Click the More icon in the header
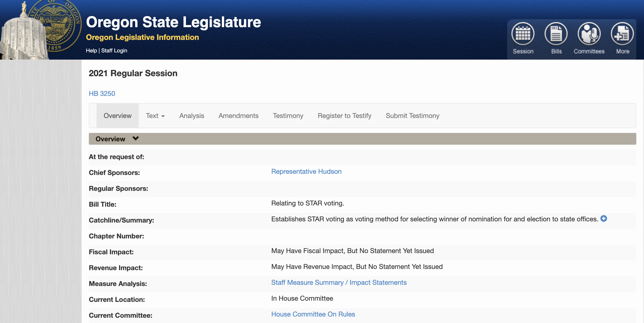 (x=622, y=34)
